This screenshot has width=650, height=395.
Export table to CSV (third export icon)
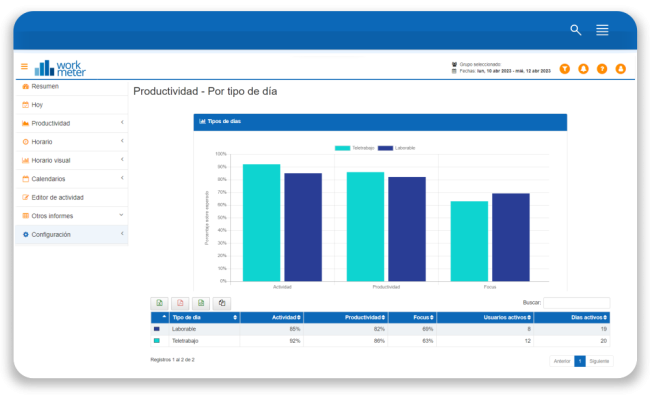click(201, 303)
